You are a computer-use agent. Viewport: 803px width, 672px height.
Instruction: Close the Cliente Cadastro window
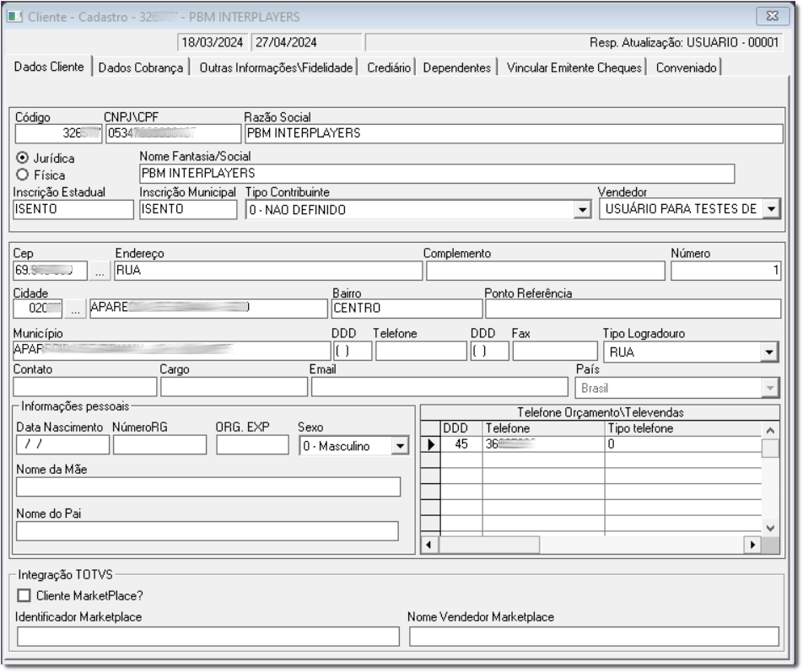tap(773, 16)
